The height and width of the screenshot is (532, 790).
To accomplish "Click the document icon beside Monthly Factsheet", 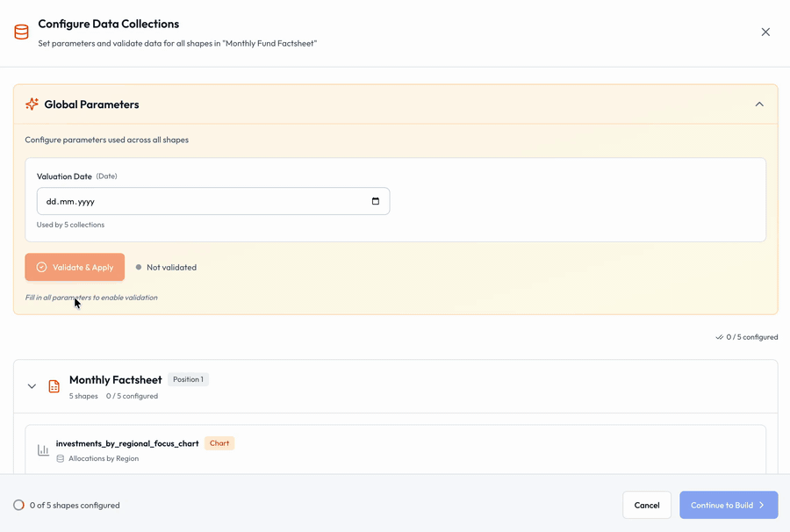I will [x=54, y=385].
